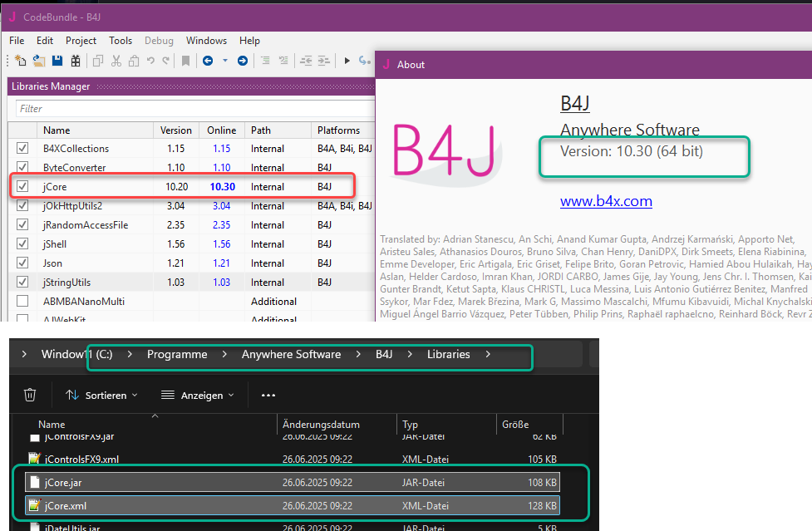Select the jCore.xml file row
Image resolution: width=812 pixels, height=531 pixels.
coord(292,505)
